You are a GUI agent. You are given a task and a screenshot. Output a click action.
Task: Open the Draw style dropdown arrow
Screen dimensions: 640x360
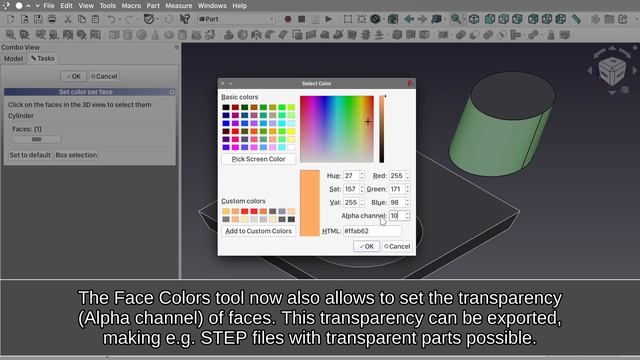(x=383, y=19)
